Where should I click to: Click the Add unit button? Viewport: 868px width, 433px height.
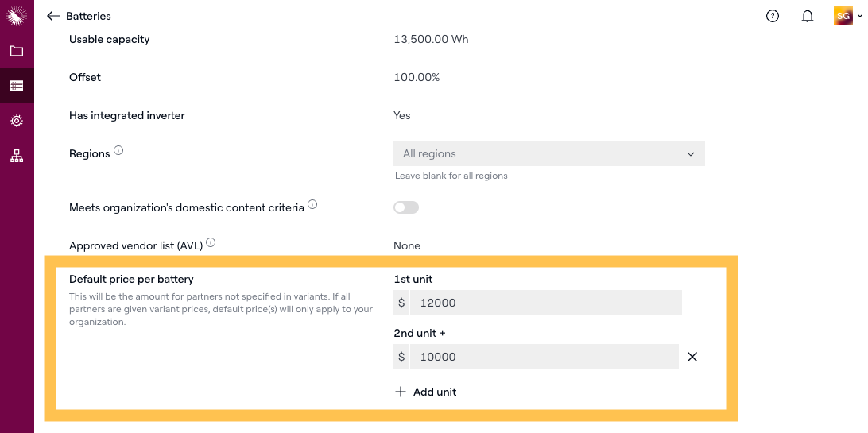425,392
